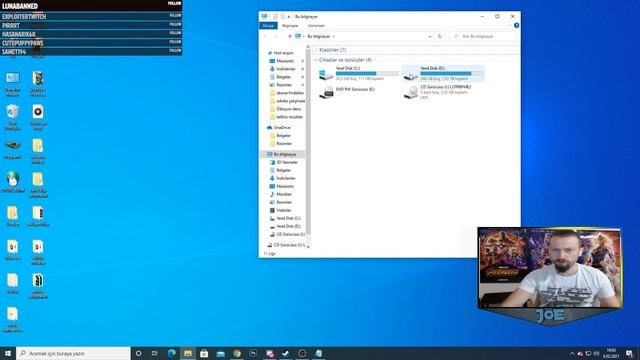Open İndirilenler under Hızlı erişim
640x360 pixels.
click(285, 69)
